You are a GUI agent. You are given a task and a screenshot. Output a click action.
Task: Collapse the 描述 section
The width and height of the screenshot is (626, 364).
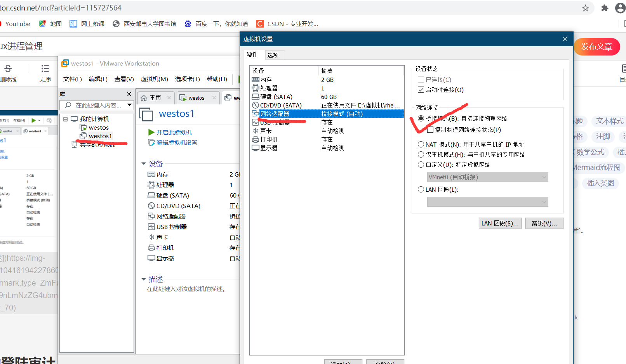[144, 279]
